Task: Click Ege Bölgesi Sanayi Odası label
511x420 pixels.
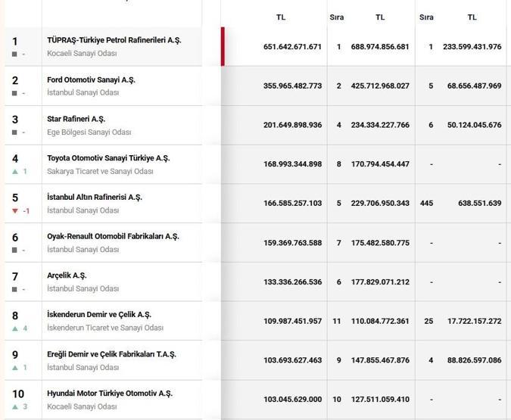Action: click(89, 132)
